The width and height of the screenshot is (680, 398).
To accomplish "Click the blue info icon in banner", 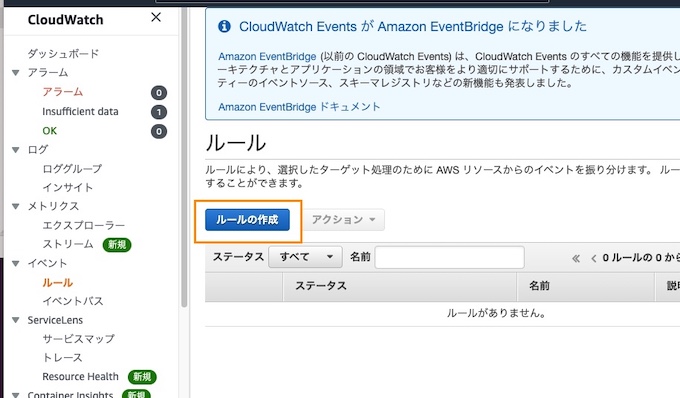I will click(224, 26).
